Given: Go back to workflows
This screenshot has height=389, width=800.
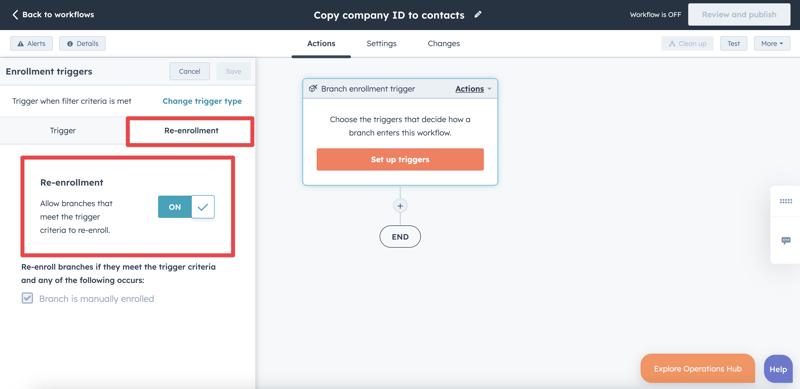Looking at the screenshot, I should [x=53, y=15].
